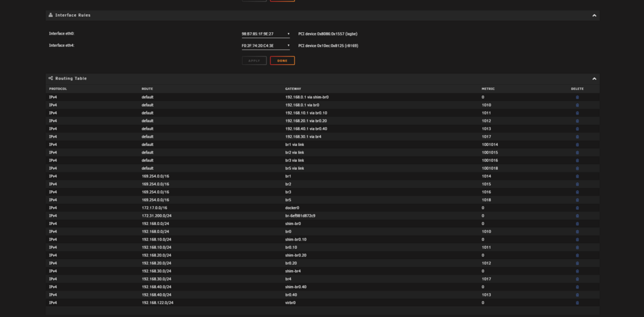The width and height of the screenshot is (644, 317).
Task: Click the ROUTE column header
Action: pyautogui.click(x=147, y=89)
